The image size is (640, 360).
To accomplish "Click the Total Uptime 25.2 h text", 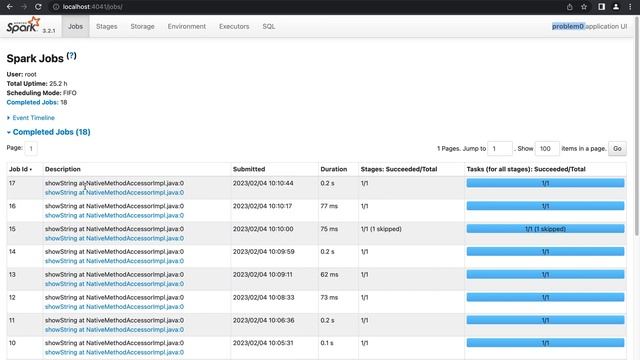I will pyautogui.click(x=37, y=84).
